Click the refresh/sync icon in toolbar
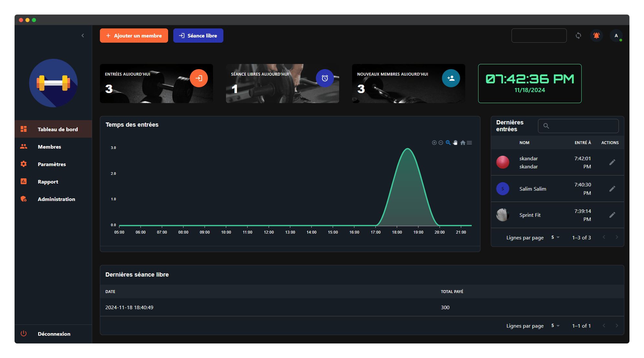The width and height of the screenshot is (644, 358). pyautogui.click(x=578, y=35)
